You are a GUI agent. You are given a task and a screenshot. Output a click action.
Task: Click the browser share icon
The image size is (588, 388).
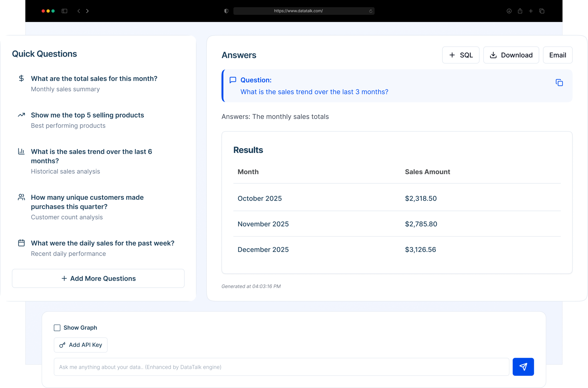520,11
